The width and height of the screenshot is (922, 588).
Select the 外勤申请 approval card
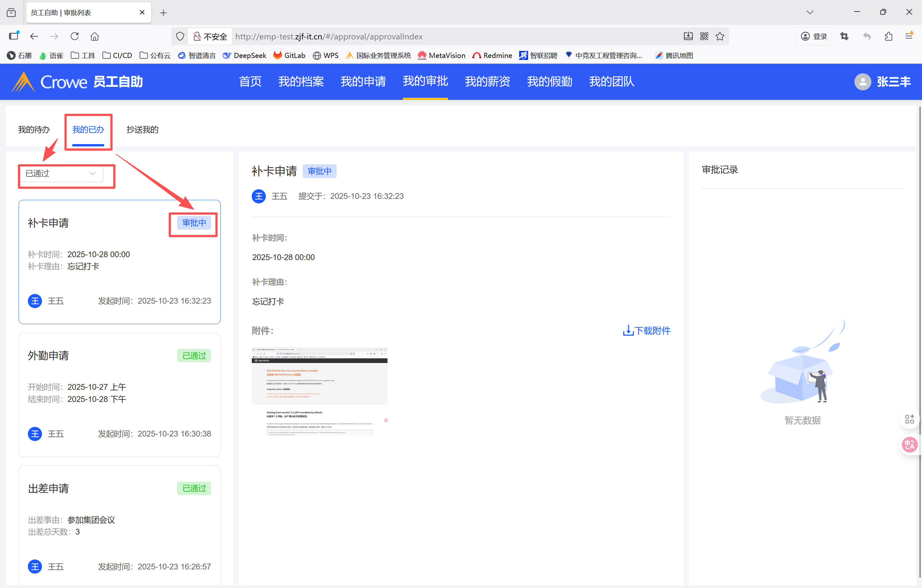(x=119, y=394)
